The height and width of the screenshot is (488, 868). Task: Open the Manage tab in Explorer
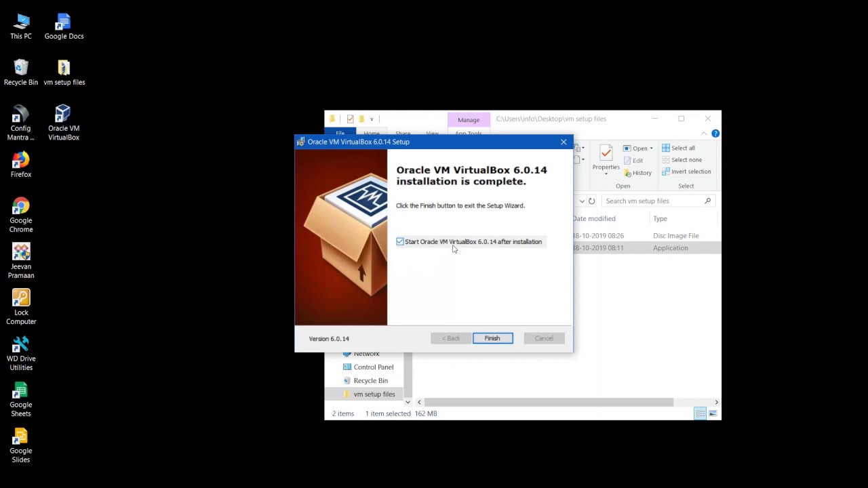pyautogui.click(x=469, y=120)
